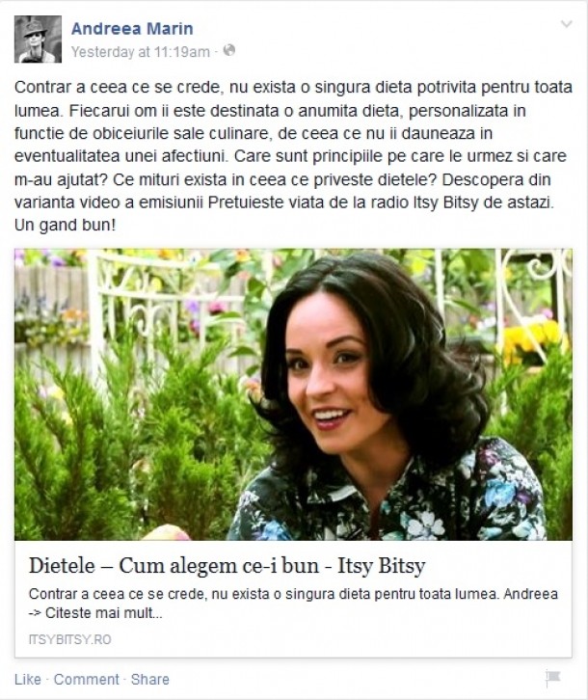Viewport: 588px width, 700px height.
Task: Share this post
Action: click(x=150, y=680)
